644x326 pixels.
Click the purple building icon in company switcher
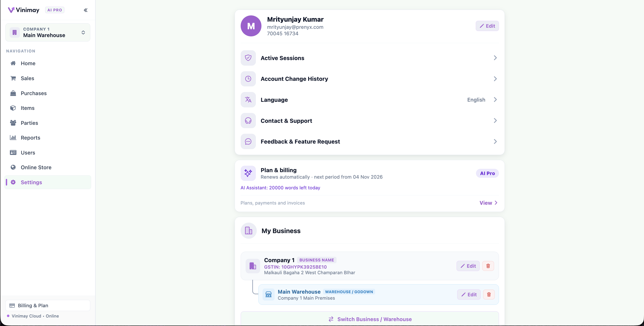tap(15, 32)
